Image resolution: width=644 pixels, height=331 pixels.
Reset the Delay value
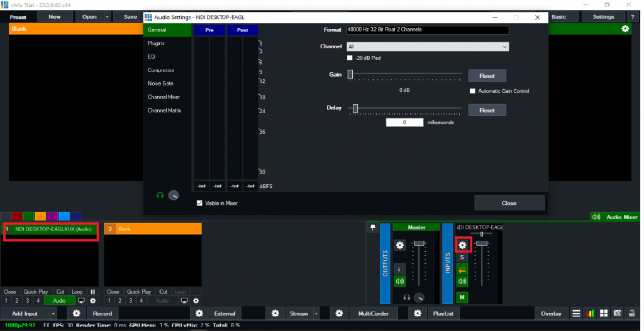click(487, 110)
